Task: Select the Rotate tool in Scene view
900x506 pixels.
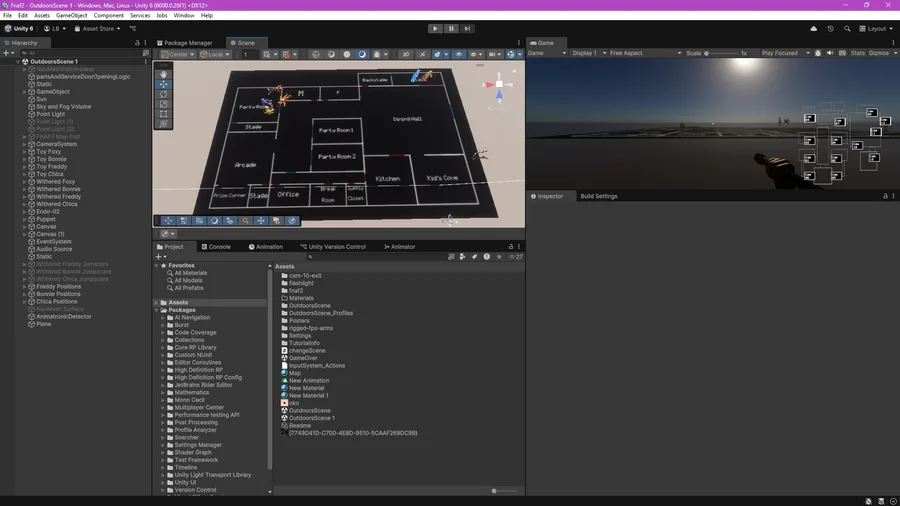Action: click(164, 94)
